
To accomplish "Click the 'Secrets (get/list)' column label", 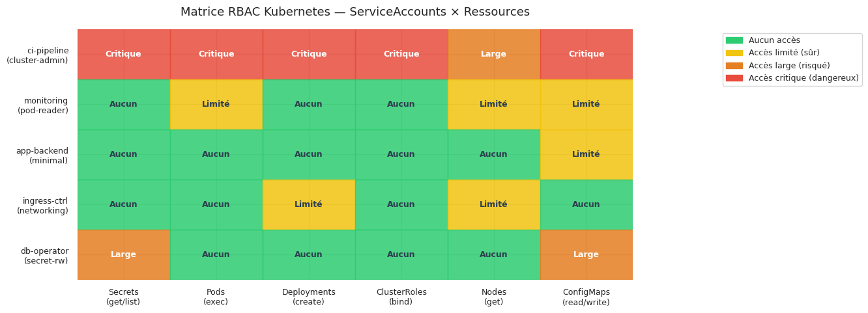I will [x=123, y=297].
